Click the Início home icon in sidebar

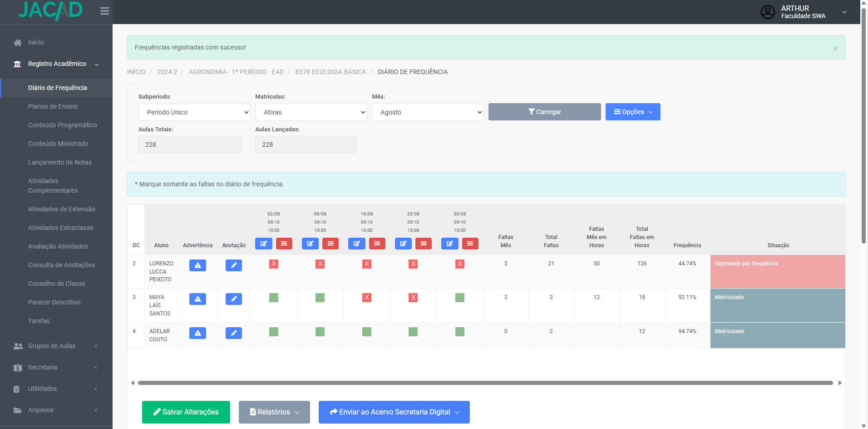18,42
